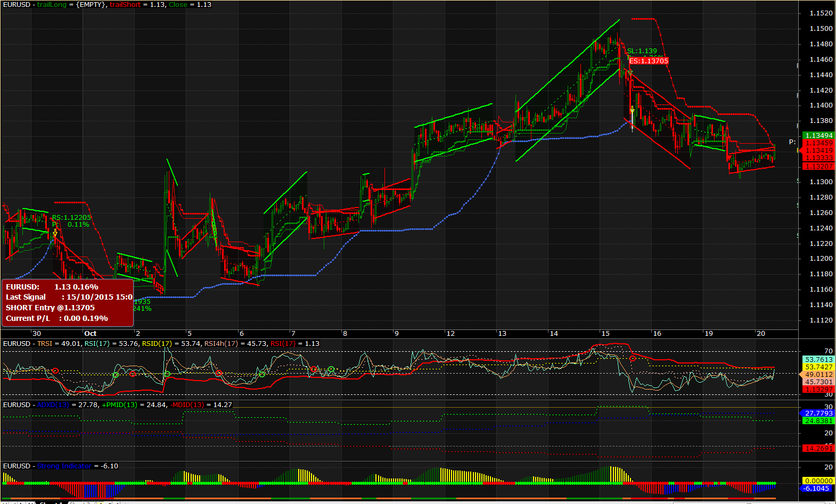Click the green 1.13494 price label
Viewport: 836px width, 504px height.
[819, 136]
